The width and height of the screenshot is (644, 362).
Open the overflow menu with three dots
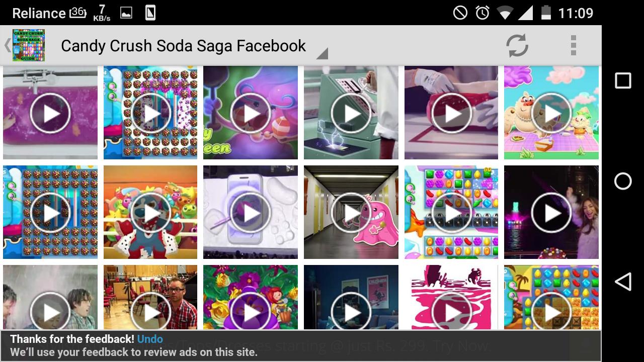click(x=573, y=46)
